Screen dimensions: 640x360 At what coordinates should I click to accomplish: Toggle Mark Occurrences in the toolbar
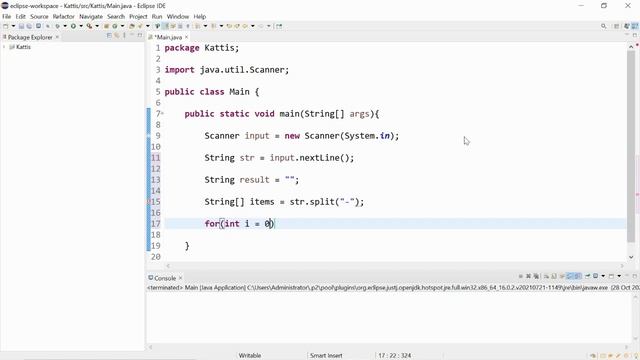(165, 26)
